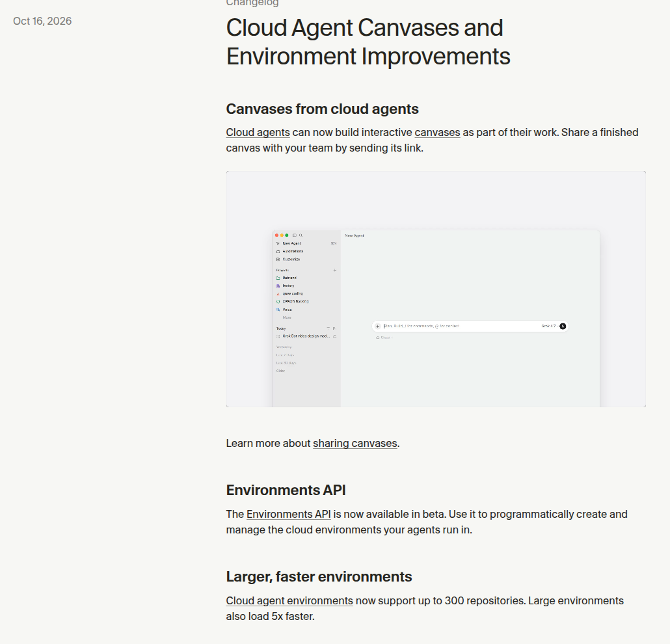This screenshot has height=644, width=670.
Task: Click the Changelog breadcrumb label
Action: [x=252, y=3]
